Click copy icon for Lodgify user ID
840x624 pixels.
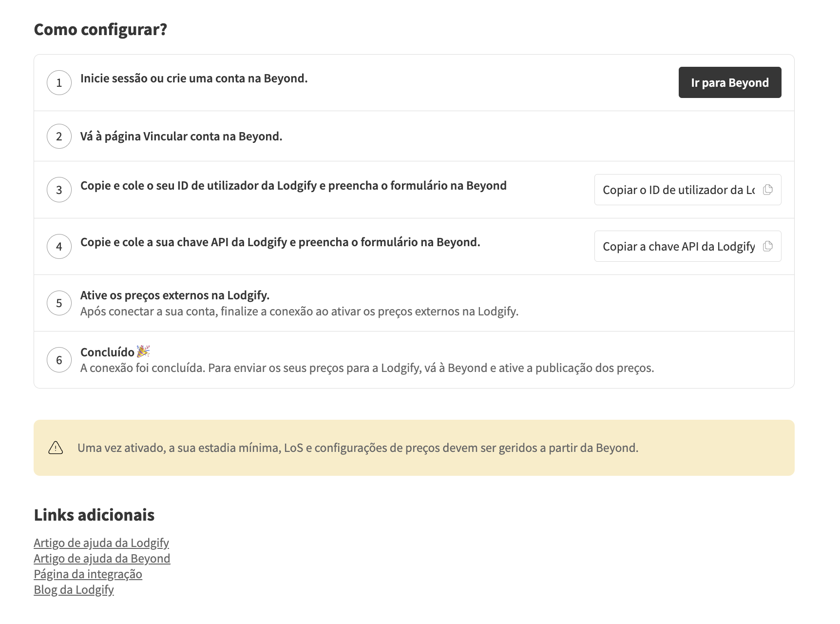pos(767,190)
